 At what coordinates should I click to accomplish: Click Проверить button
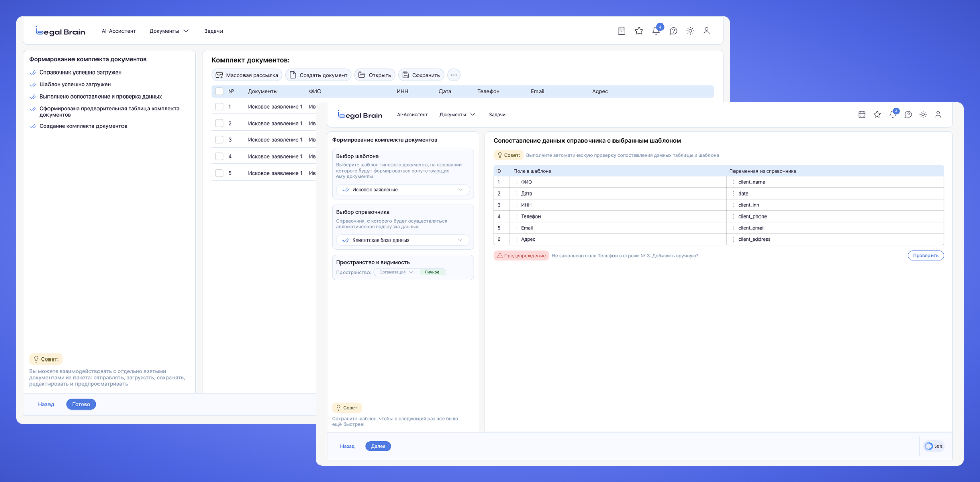[925, 256]
